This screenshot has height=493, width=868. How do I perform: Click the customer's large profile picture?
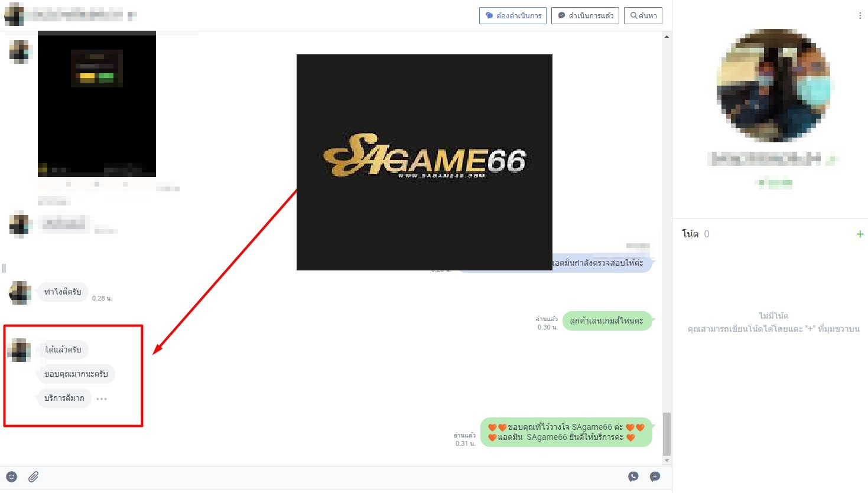773,86
